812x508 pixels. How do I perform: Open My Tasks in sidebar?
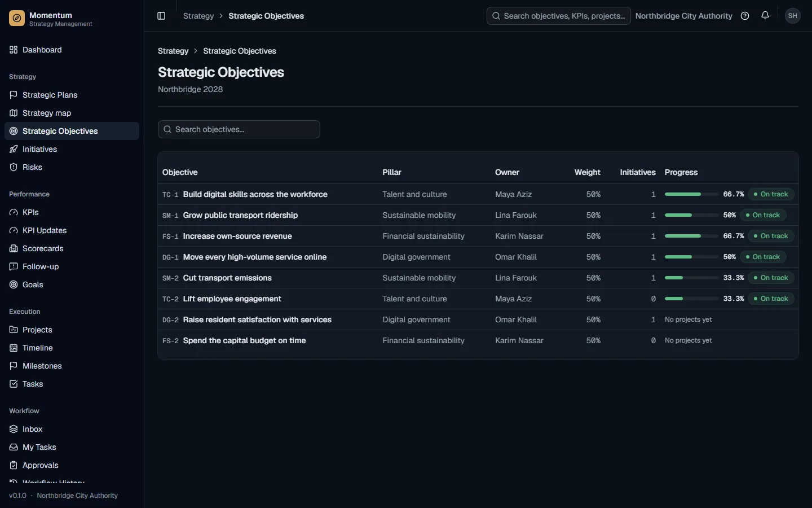pos(72,447)
